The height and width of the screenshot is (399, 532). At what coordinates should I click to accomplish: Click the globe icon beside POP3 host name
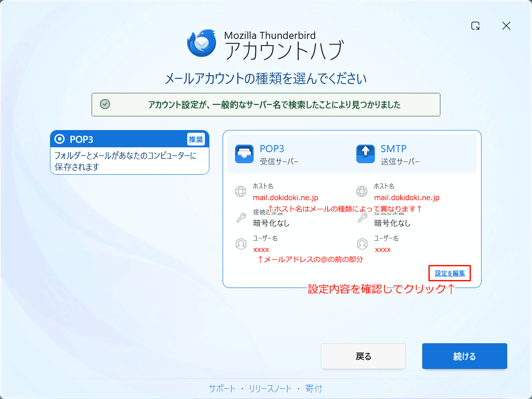click(240, 192)
